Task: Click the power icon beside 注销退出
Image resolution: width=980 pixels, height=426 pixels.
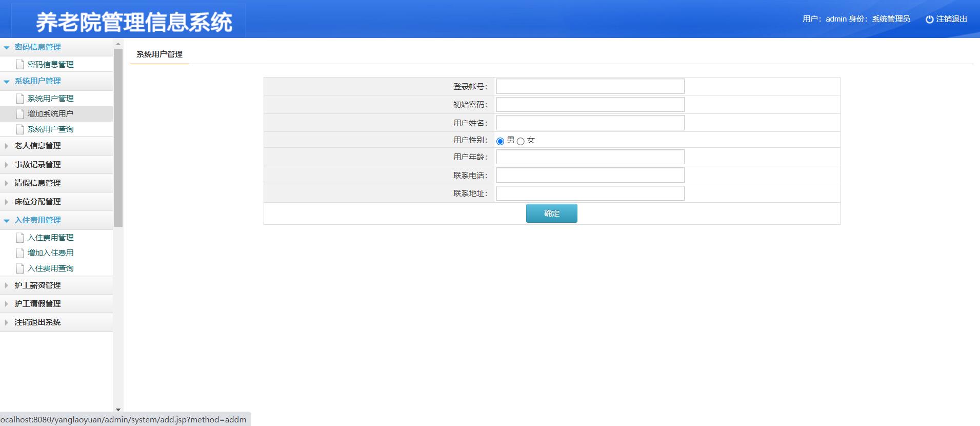Action: pyautogui.click(x=929, y=20)
